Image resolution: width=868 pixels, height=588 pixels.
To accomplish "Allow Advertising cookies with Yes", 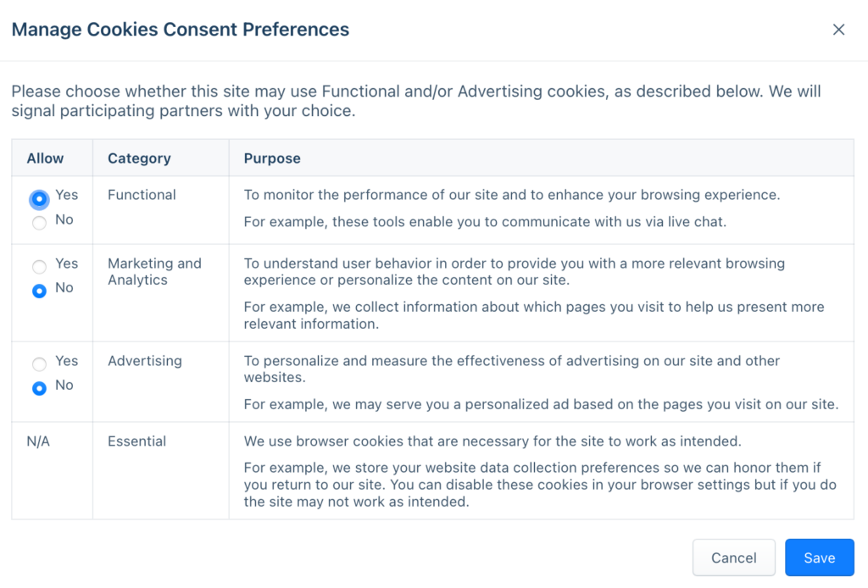I will (38, 363).
